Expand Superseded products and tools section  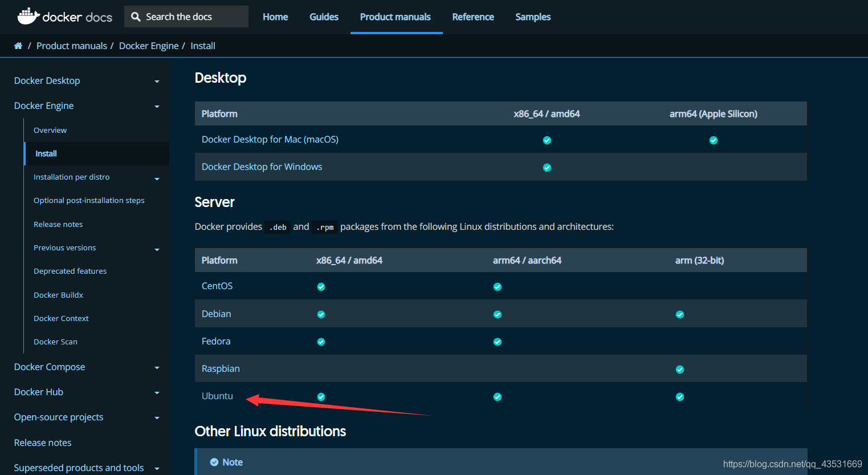[x=157, y=469]
